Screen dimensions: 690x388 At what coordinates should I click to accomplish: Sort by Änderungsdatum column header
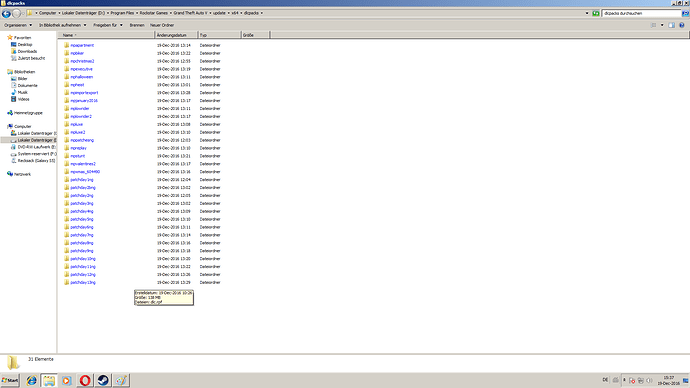click(176, 35)
